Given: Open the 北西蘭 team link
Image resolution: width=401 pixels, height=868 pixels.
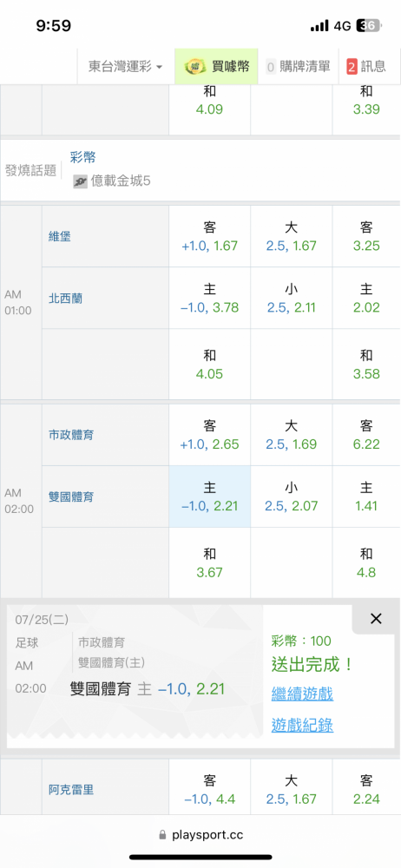Looking at the screenshot, I should click(65, 299).
